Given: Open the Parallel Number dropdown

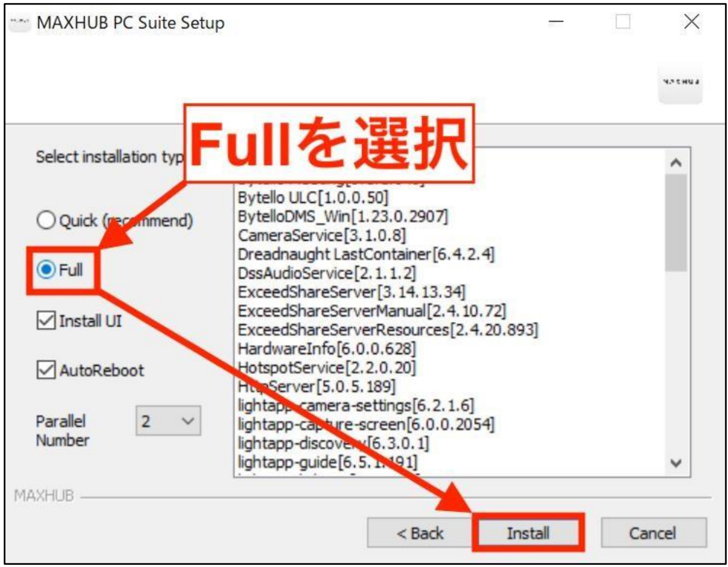Looking at the screenshot, I should coord(168,421).
